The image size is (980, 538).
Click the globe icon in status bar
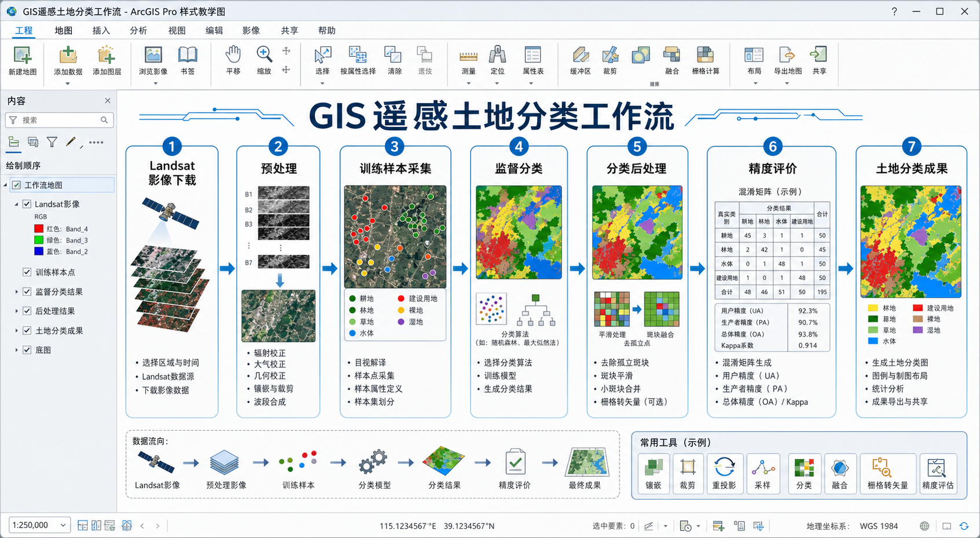tap(924, 526)
